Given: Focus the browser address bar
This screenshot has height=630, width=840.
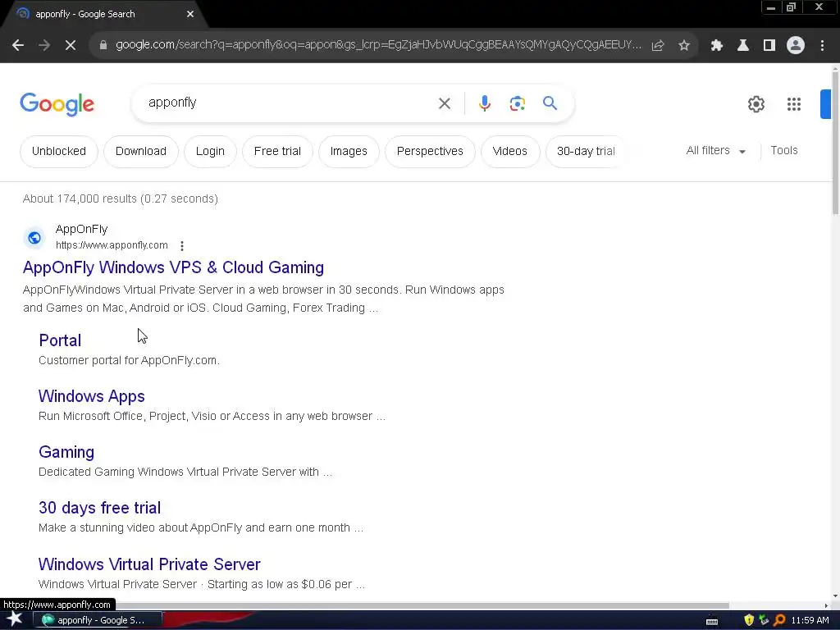Looking at the screenshot, I should pyautogui.click(x=377, y=45).
